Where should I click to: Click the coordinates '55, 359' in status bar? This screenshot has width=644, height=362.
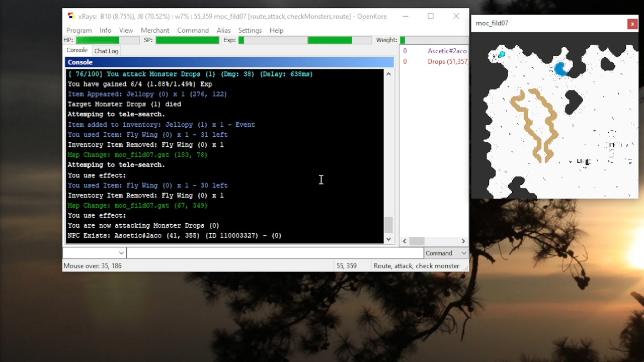click(347, 266)
